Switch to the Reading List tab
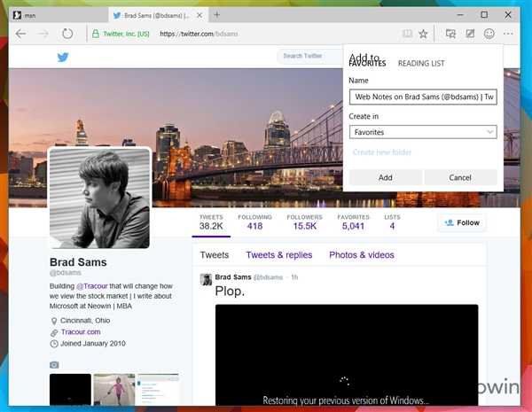 (x=421, y=64)
